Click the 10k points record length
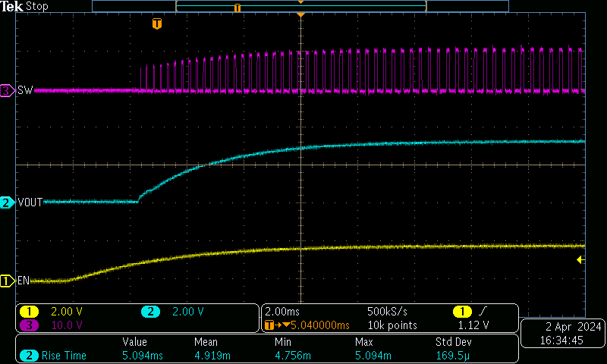 pyautogui.click(x=392, y=325)
